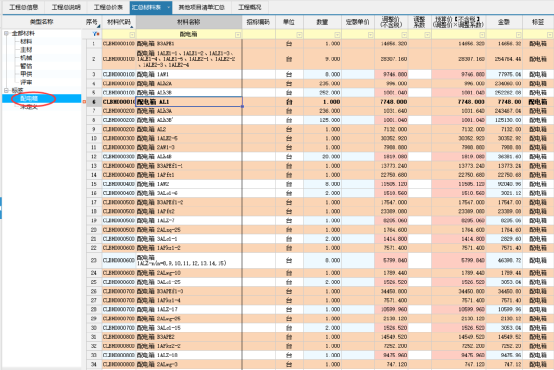The image size is (554, 370).
Task: Select the 未定义 tag tree item
Action: (29, 107)
